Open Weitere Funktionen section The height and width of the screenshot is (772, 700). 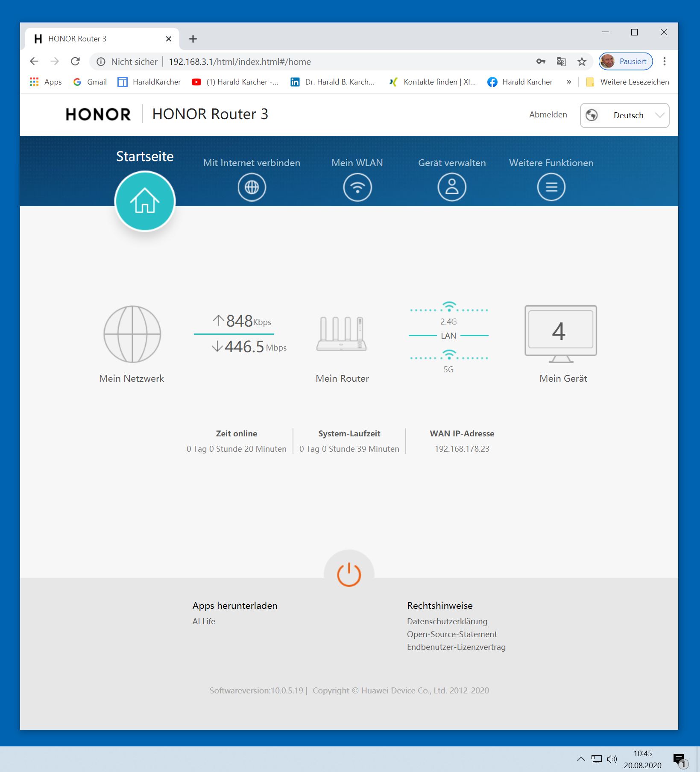pyautogui.click(x=551, y=163)
